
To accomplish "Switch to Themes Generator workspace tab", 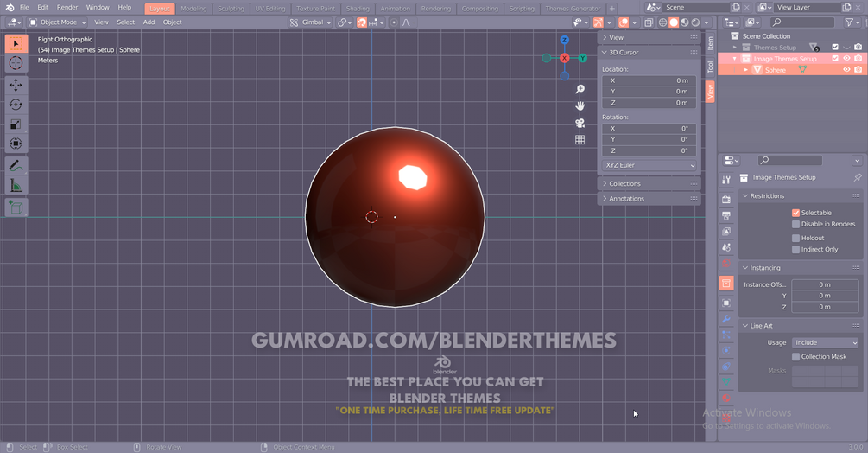I will point(573,9).
